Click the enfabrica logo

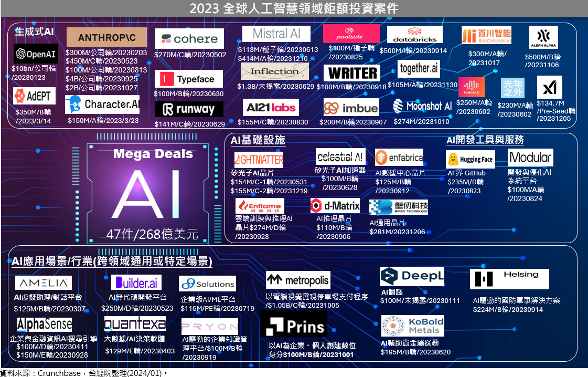click(399, 158)
